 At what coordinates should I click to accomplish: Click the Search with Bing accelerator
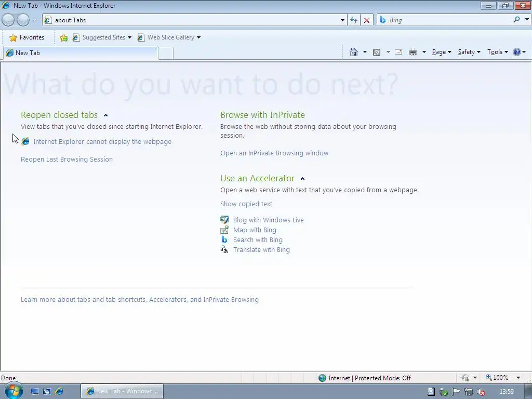coord(258,240)
